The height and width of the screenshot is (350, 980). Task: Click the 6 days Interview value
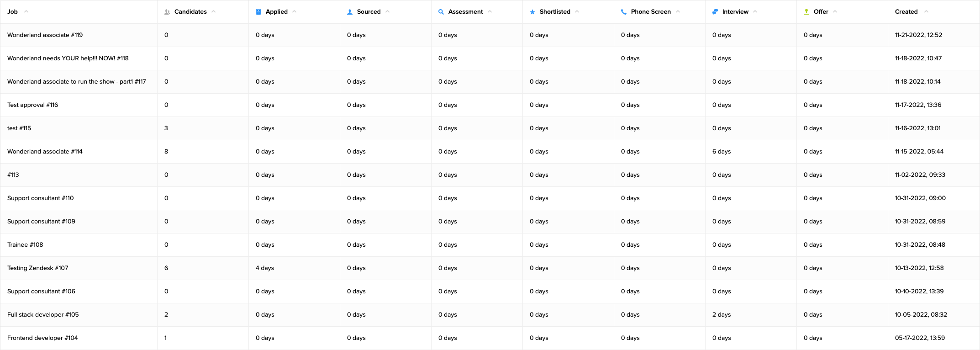coord(722,152)
